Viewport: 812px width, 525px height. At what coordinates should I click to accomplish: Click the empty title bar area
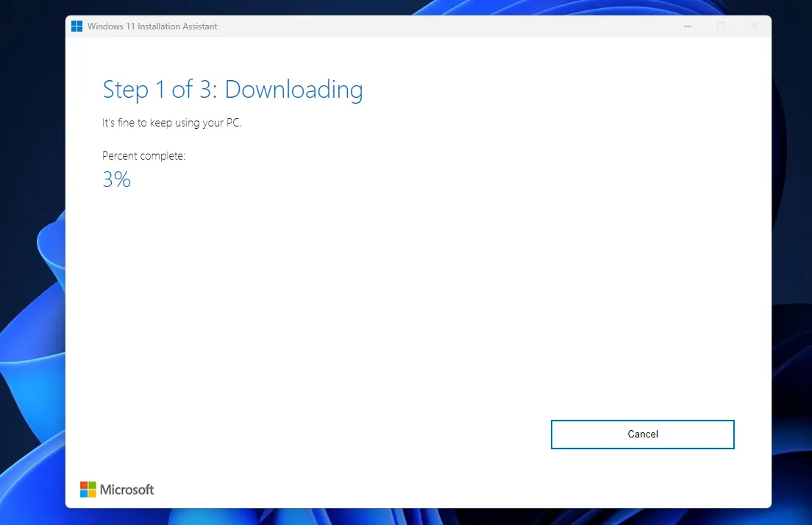(x=441, y=26)
